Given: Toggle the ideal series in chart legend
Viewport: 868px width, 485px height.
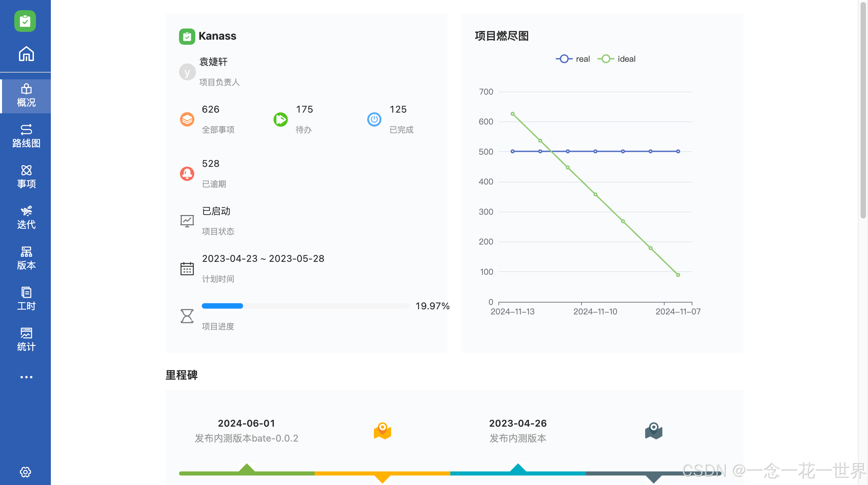Looking at the screenshot, I should tap(617, 59).
